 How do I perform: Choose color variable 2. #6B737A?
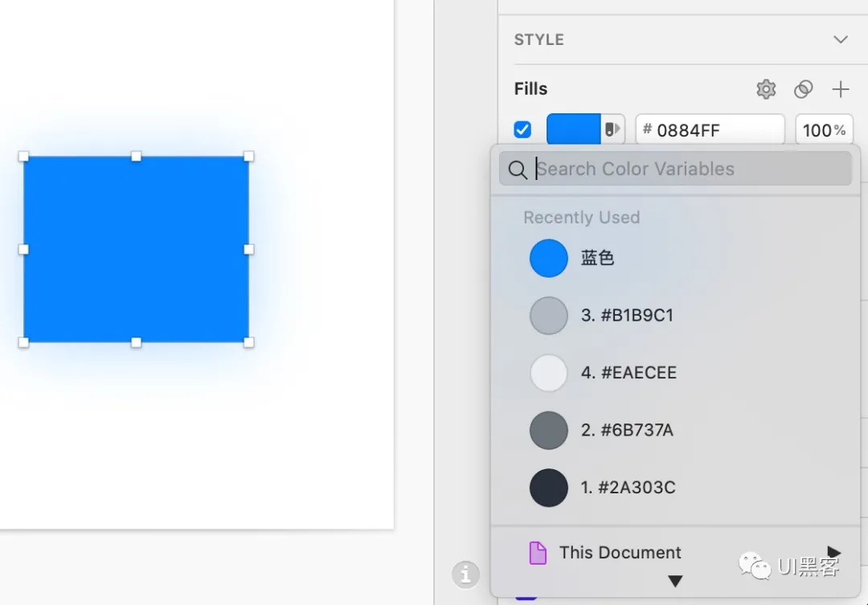coord(675,430)
